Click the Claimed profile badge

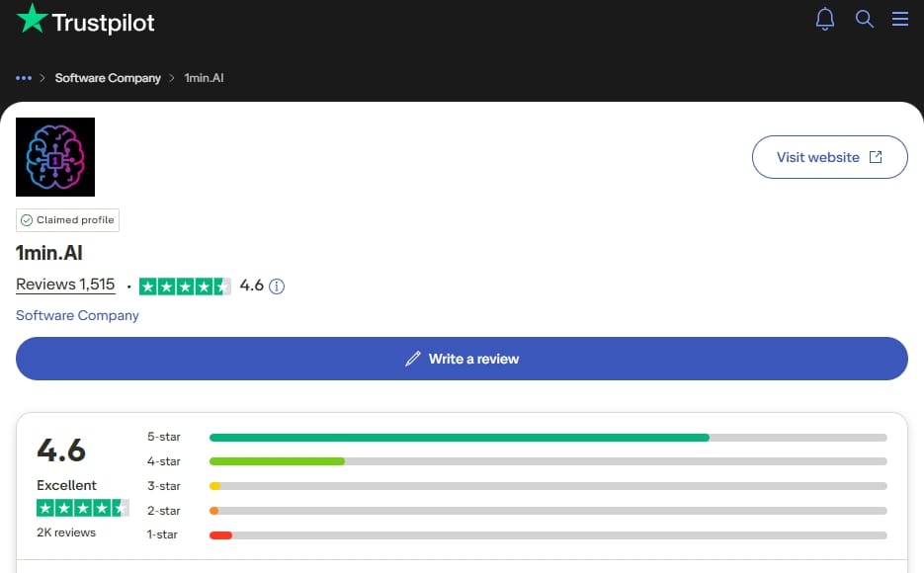click(x=68, y=220)
